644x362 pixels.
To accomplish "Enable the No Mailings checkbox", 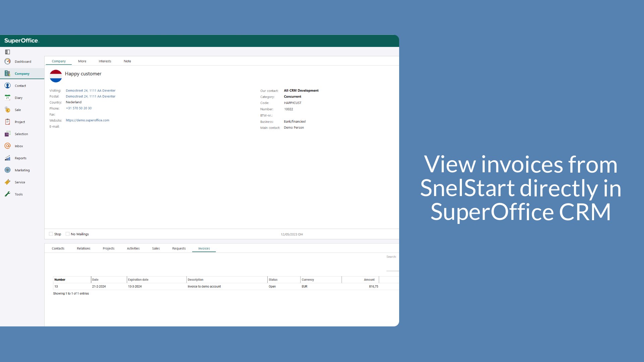I will 68,234.
